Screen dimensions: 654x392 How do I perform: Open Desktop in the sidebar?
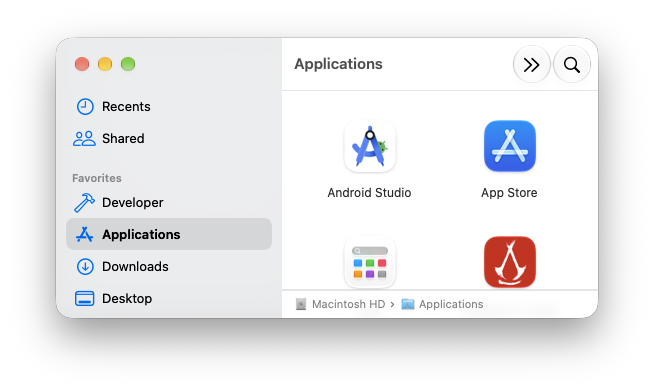pyautogui.click(x=169, y=299)
